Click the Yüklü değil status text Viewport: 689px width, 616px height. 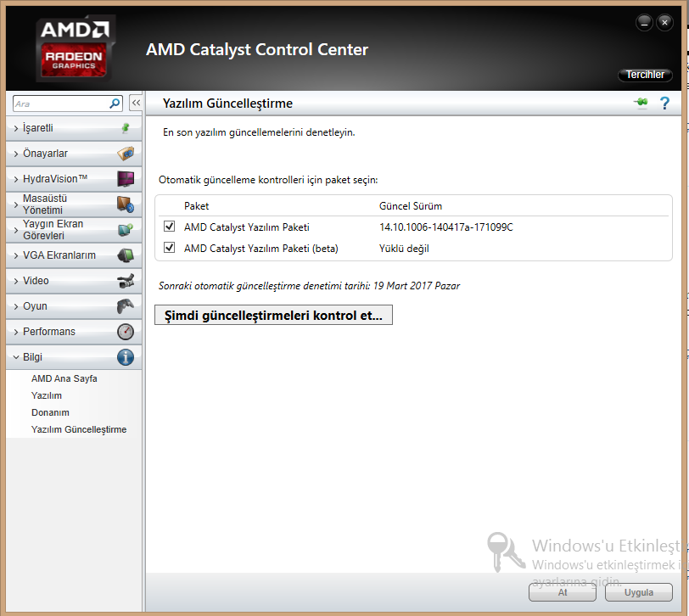coord(404,249)
